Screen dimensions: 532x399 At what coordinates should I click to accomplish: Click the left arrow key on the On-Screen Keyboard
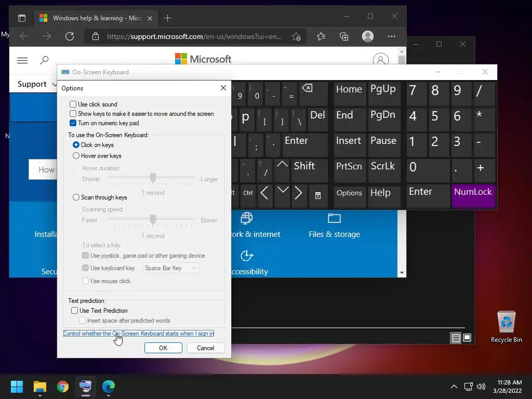tap(264, 196)
